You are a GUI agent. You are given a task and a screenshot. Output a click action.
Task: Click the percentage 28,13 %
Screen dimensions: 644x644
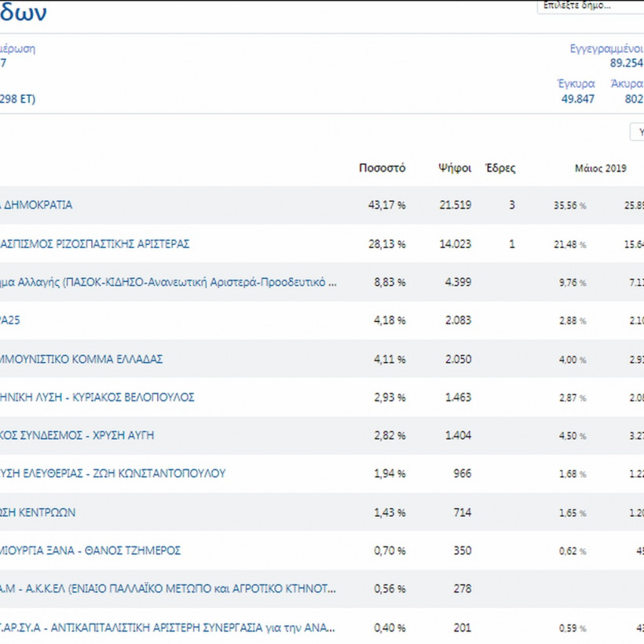(x=386, y=244)
